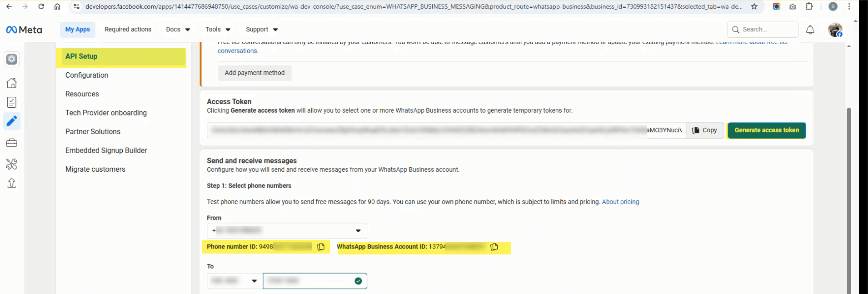Click the green checkmark in To field
Screen dimensions: 868x294
[358, 281]
